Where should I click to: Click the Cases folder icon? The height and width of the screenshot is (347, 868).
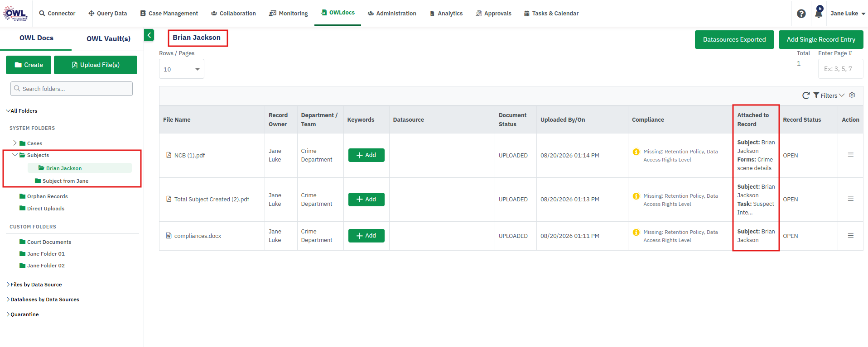tap(23, 143)
